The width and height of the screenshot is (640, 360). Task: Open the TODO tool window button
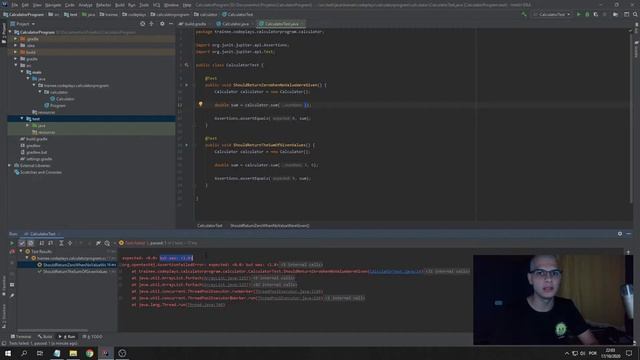pos(92,337)
